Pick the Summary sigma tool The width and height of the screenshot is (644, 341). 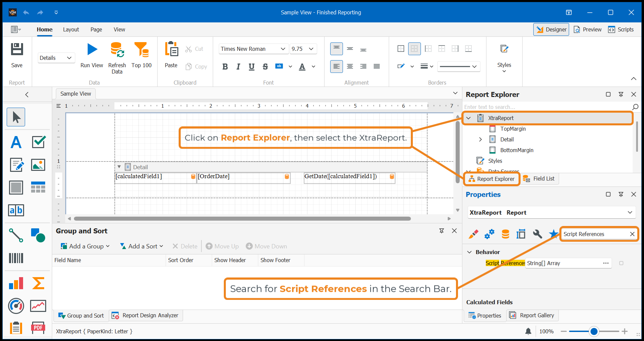(38, 283)
